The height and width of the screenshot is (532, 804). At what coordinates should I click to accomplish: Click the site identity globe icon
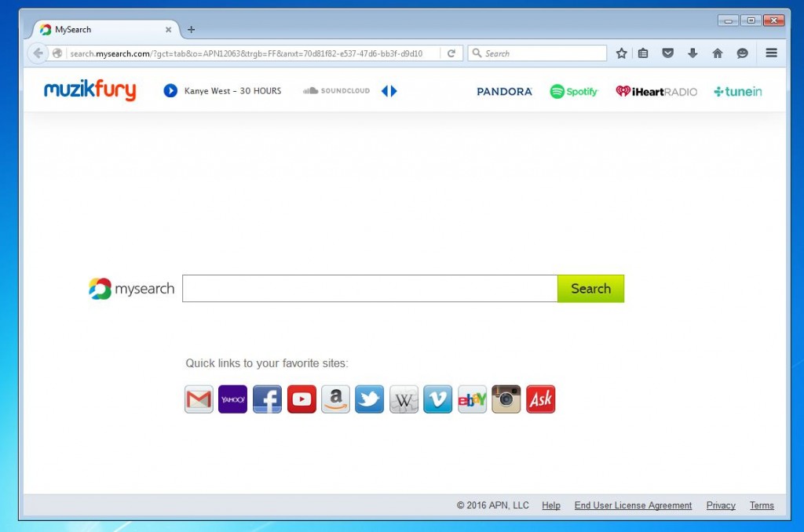point(57,53)
